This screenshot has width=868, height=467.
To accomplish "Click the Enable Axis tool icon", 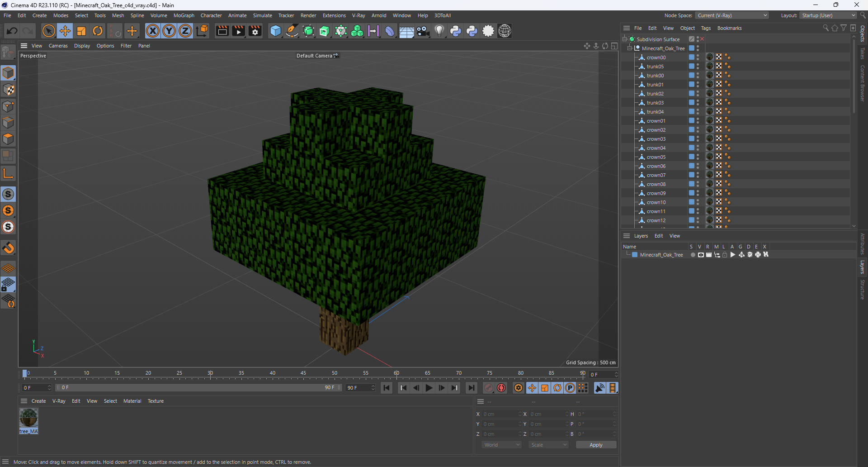I will tap(8, 173).
